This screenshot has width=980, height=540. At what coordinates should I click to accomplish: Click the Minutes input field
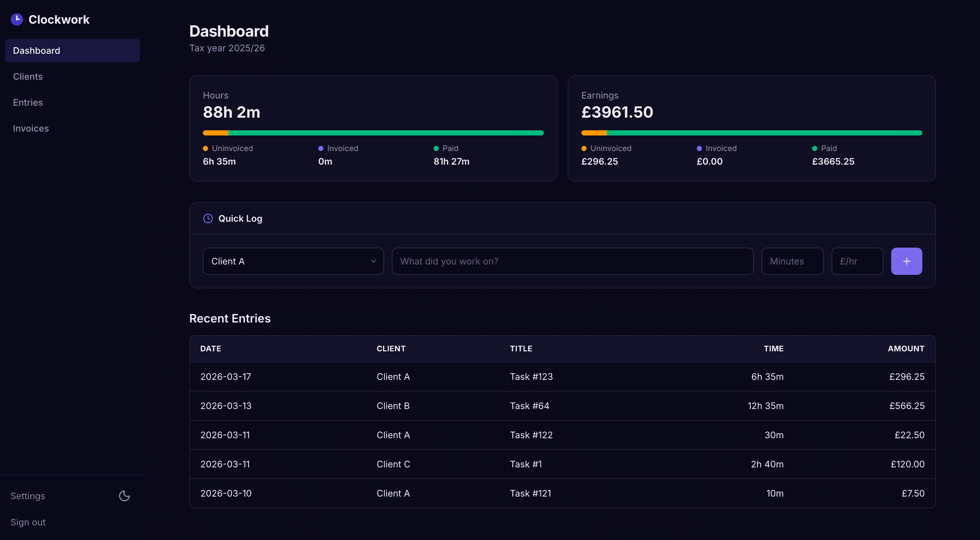click(x=792, y=262)
